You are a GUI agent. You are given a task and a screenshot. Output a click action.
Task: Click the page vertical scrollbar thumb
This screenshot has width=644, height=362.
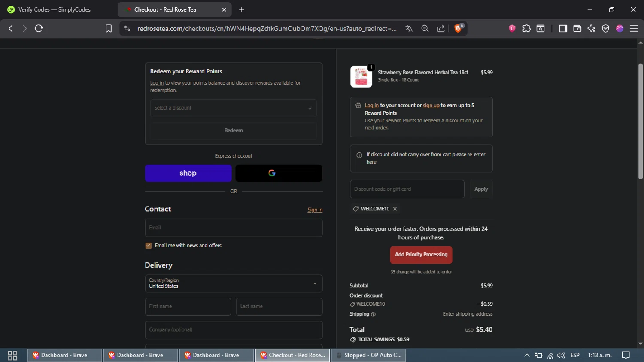[640, 121]
